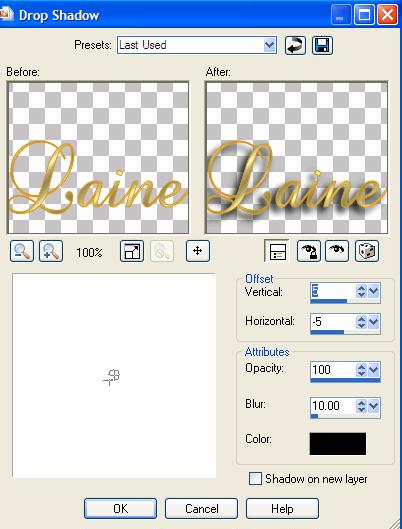Save the preset using the floppy disk icon
Image resolution: width=402 pixels, height=529 pixels.
pyautogui.click(x=322, y=46)
